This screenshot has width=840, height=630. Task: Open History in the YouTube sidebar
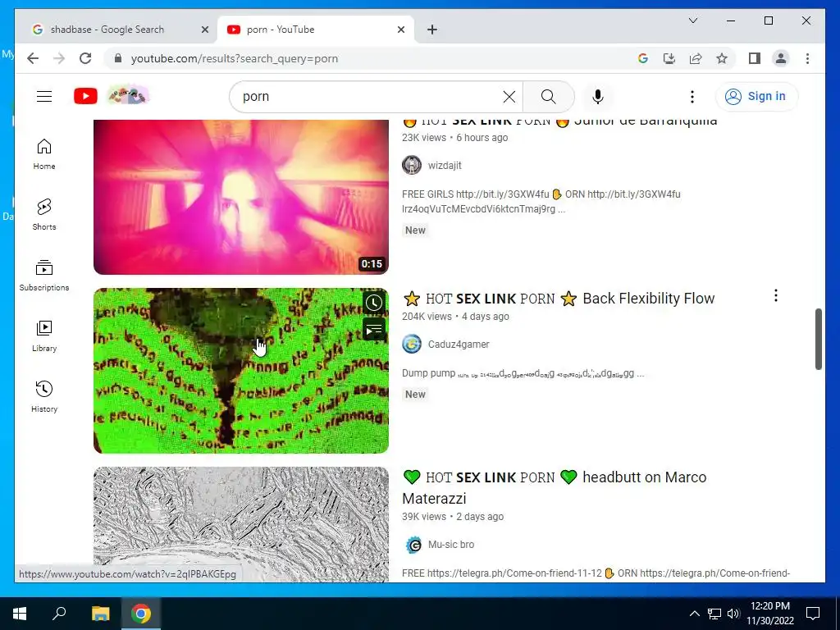tap(44, 396)
